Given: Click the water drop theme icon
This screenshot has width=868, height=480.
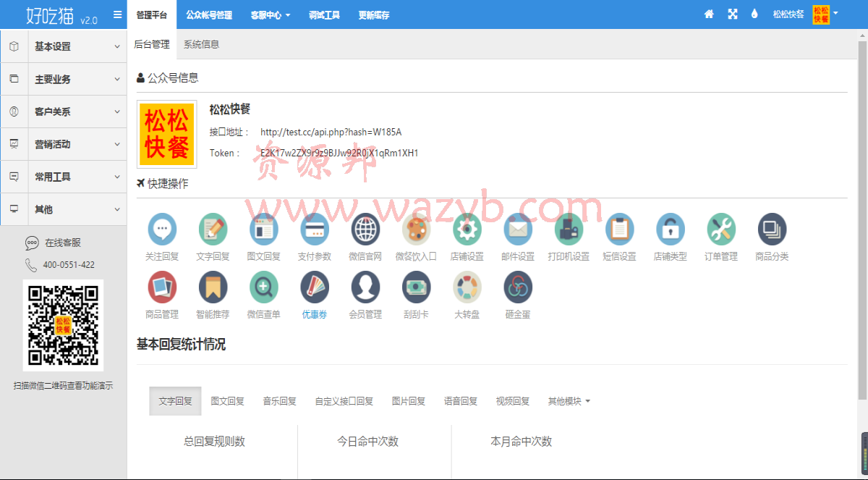Looking at the screenshot, I should pos(754,14).
